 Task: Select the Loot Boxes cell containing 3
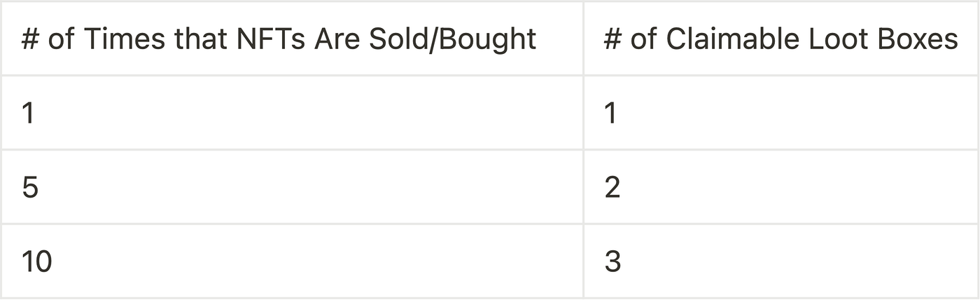(782, 261)
